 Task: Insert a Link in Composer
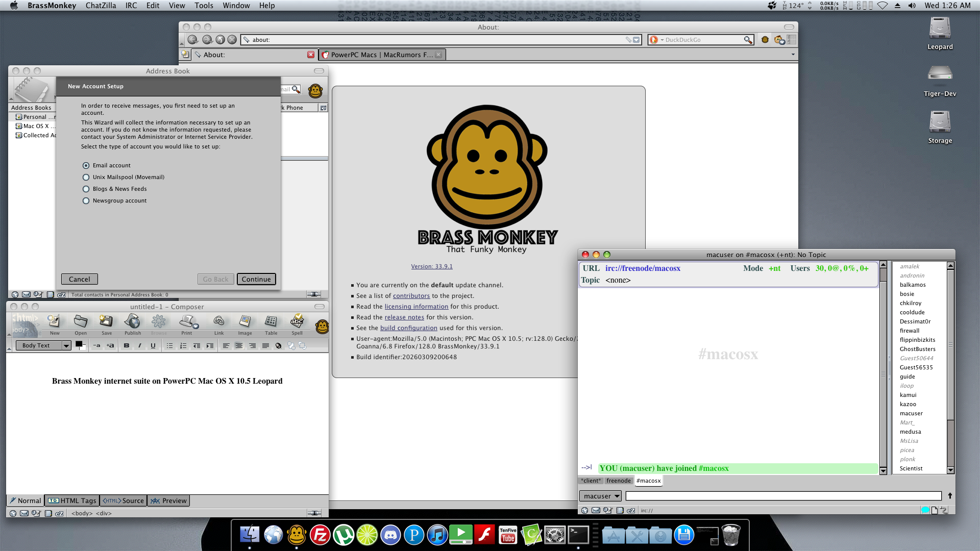click(x=219, y=325)
